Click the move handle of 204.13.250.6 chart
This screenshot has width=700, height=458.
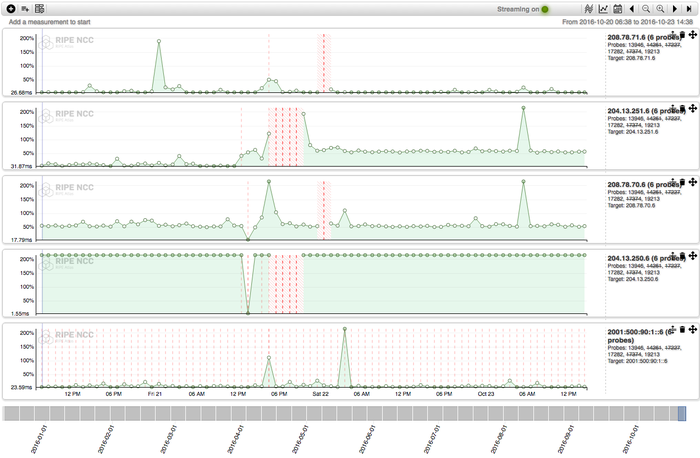coord(692,255)
